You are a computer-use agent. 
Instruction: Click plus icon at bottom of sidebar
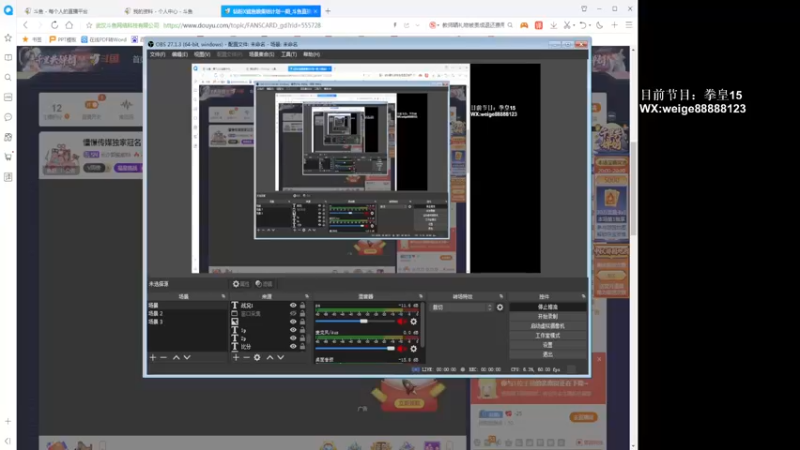pyautogui.click(x=8, y=421)
